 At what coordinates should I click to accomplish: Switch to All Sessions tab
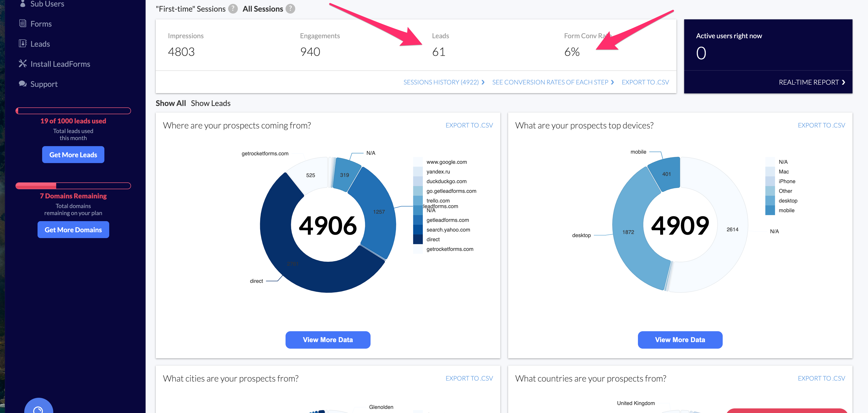[x=263, y=9]
